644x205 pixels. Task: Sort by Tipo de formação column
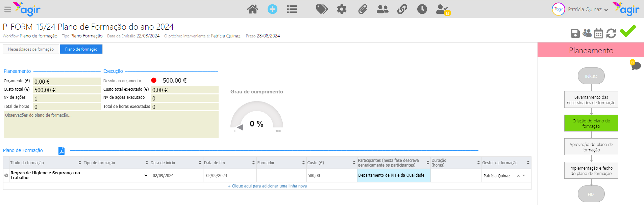point(147,163)
